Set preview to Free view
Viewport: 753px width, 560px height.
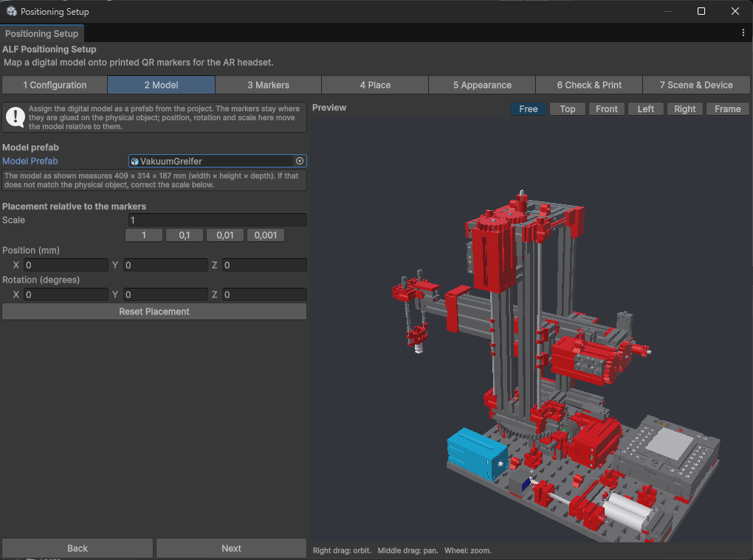[529, 109]
